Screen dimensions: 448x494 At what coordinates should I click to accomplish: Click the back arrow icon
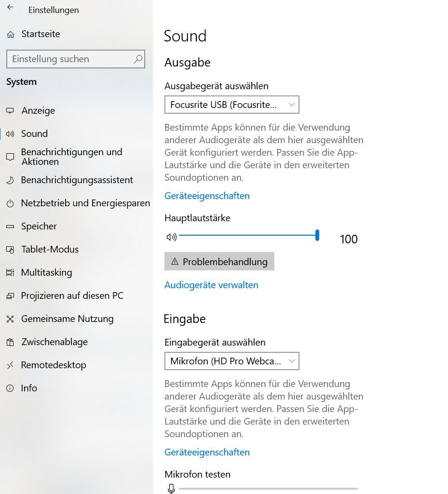[x=10, y=8]
